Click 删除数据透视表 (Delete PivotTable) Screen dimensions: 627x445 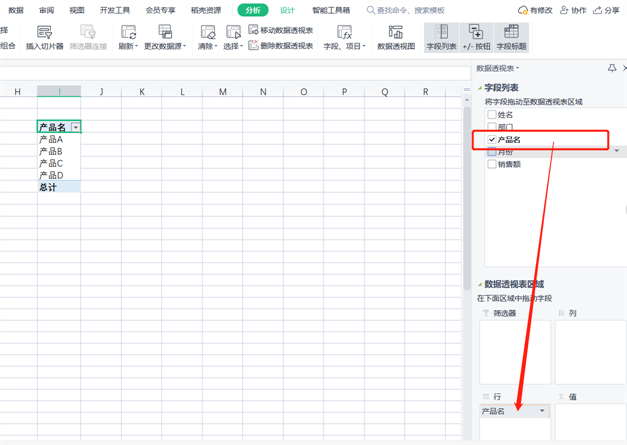pos(280,46)
